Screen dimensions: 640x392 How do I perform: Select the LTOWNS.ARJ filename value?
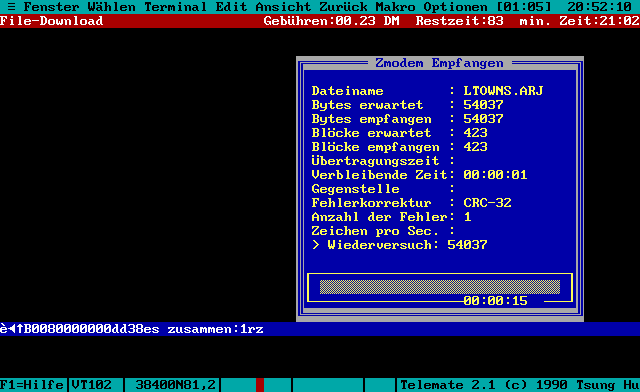[x=503, y=91]
